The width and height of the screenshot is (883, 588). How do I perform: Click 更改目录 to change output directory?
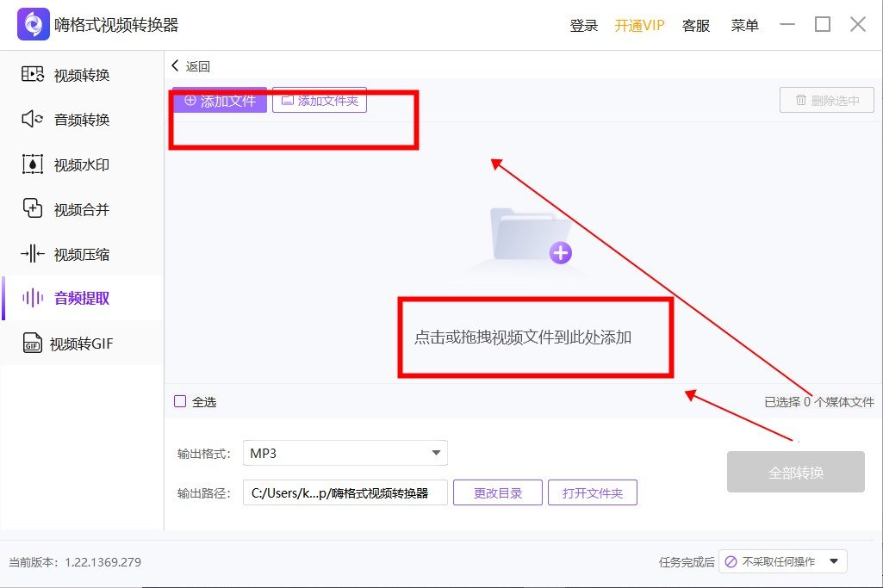coord(497,492)
